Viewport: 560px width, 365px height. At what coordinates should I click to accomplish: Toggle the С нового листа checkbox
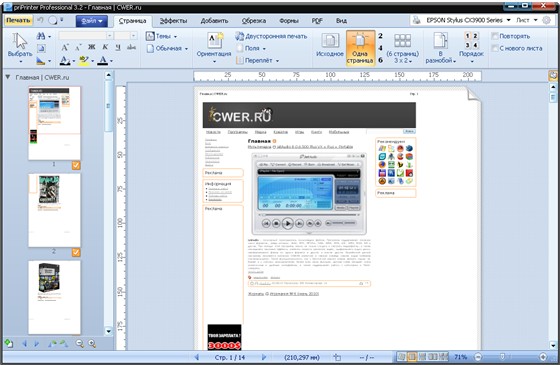pos(495,48)
